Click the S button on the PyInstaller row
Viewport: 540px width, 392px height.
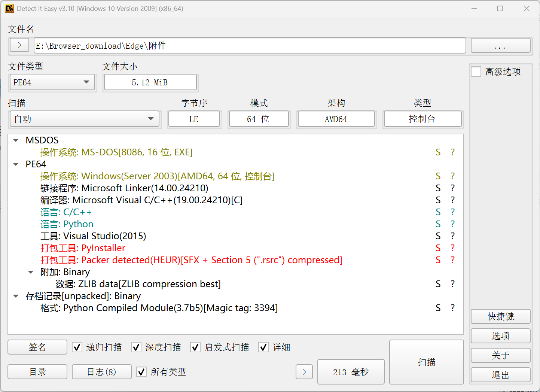click(438, 248)
